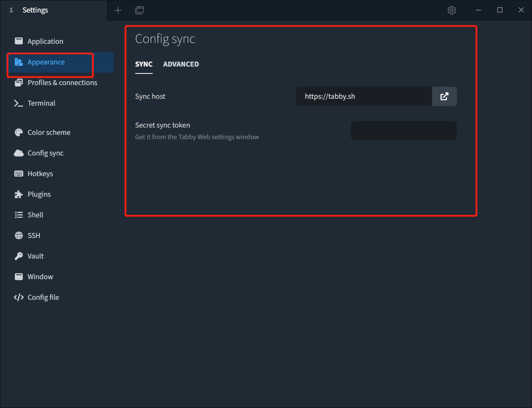Open Application settings

[45, 41]
